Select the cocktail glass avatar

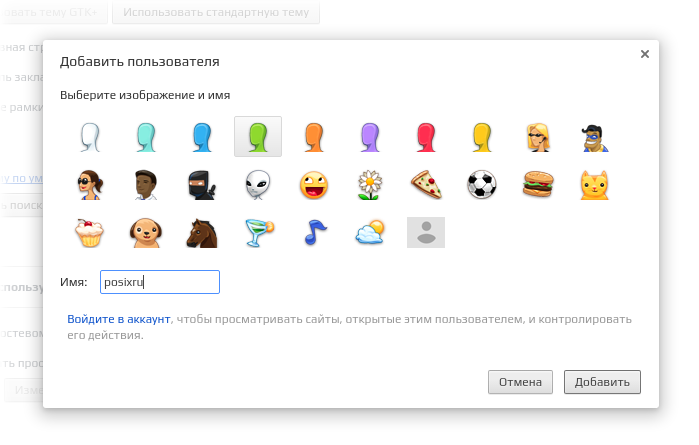click(259, 233)
